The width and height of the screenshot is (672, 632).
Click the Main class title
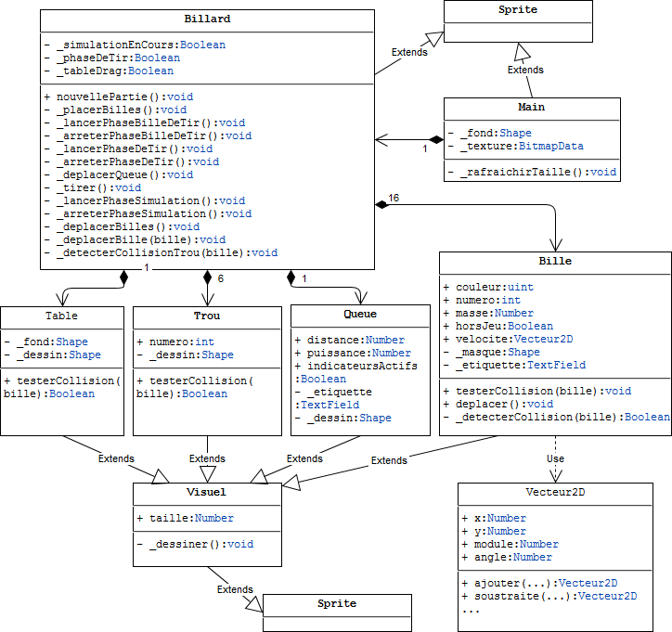[x=532, y=107]
